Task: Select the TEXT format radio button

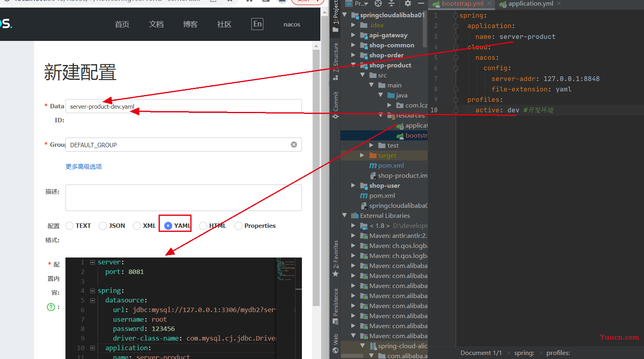Action: [x=69, y=226]
